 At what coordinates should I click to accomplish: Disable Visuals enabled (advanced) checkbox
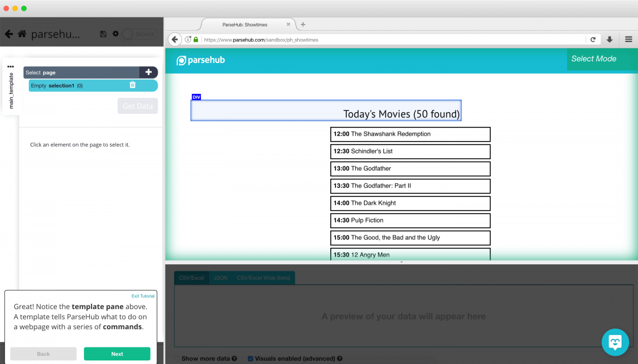pyautogui.click(x=250, y=358)
